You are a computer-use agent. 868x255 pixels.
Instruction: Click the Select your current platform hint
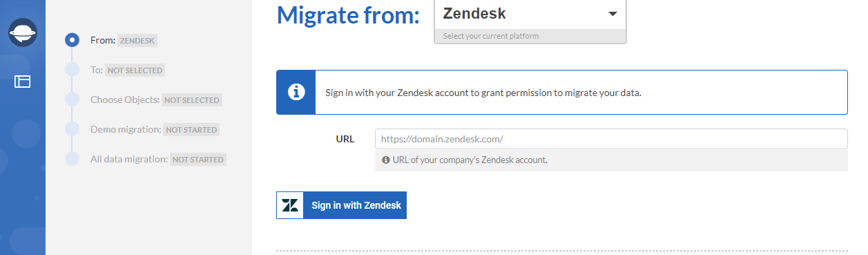pos(490,36)
